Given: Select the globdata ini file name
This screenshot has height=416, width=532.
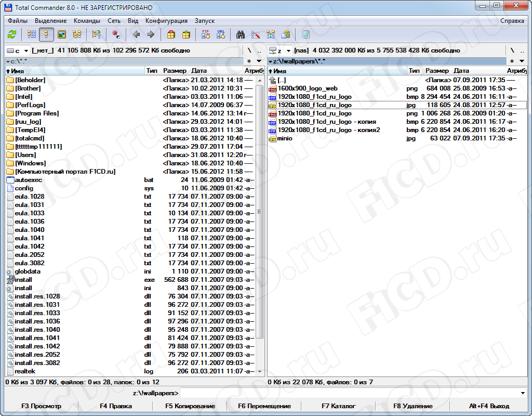Looking at the screenshot, I should (28, 271).
